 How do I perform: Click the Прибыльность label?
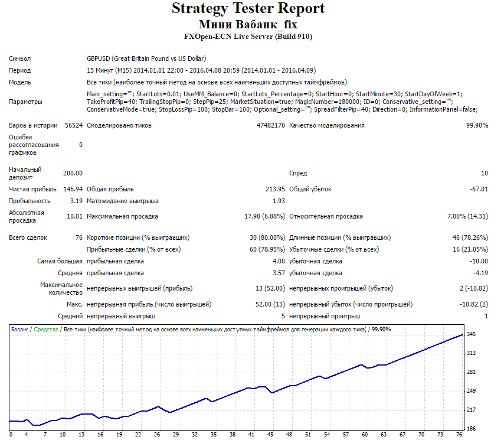30,201
